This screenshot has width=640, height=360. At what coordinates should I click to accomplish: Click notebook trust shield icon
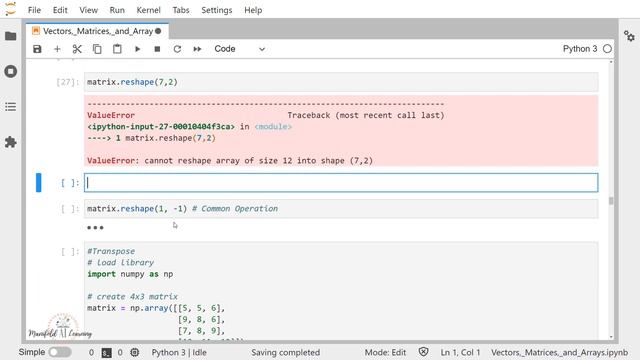[424, 352]
